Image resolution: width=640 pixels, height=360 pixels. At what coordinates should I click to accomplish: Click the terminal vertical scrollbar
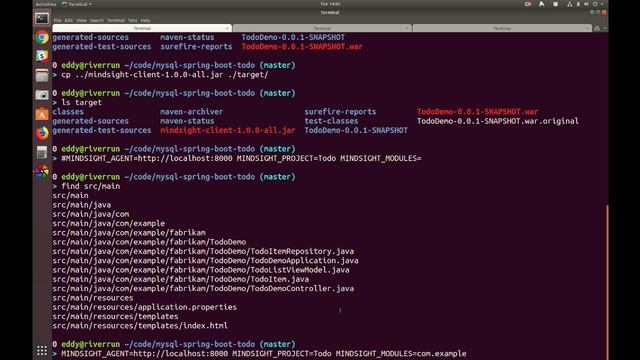tap(607, 282)
